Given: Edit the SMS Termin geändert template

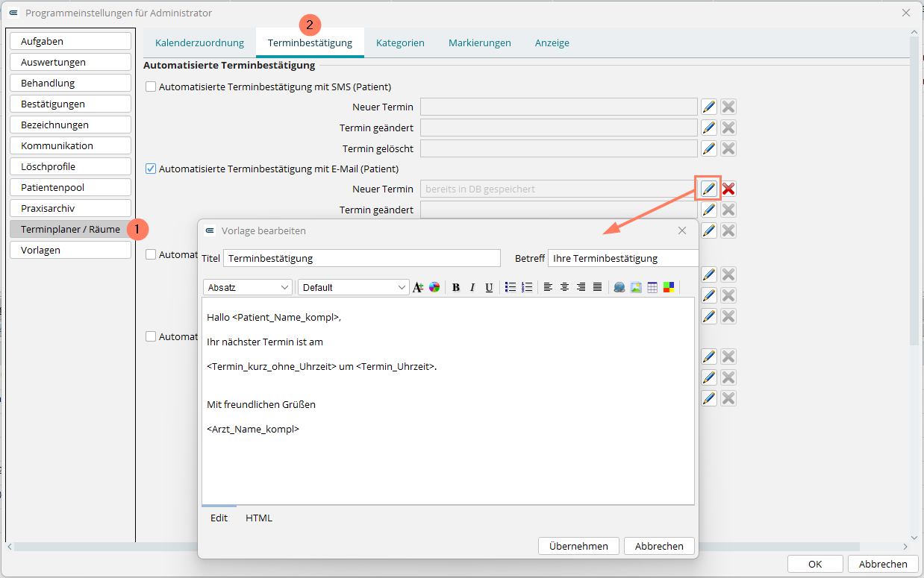Looking at the screenshot, I should [709, 128].
